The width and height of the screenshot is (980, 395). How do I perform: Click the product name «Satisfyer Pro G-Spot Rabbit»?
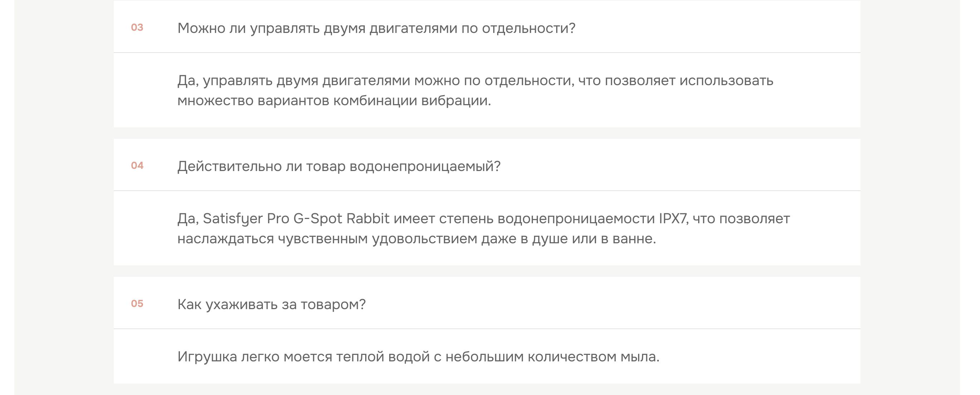pos(296,219)
